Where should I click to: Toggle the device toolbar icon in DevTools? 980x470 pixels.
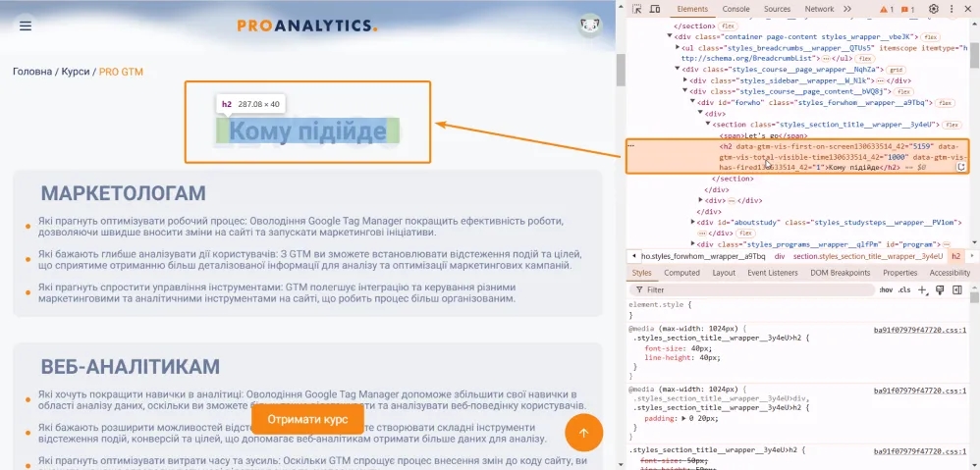(654, 9)
